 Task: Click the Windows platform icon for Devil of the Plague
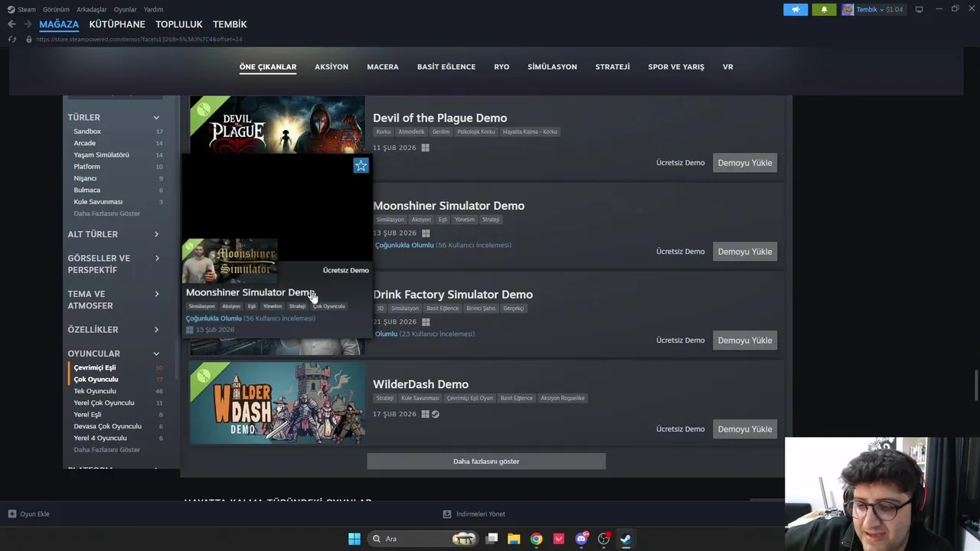(x=425, y=148)
